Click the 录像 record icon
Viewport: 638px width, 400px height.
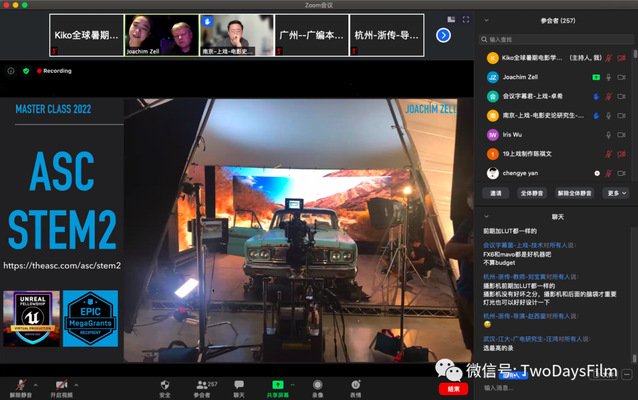tap(317, 384)
